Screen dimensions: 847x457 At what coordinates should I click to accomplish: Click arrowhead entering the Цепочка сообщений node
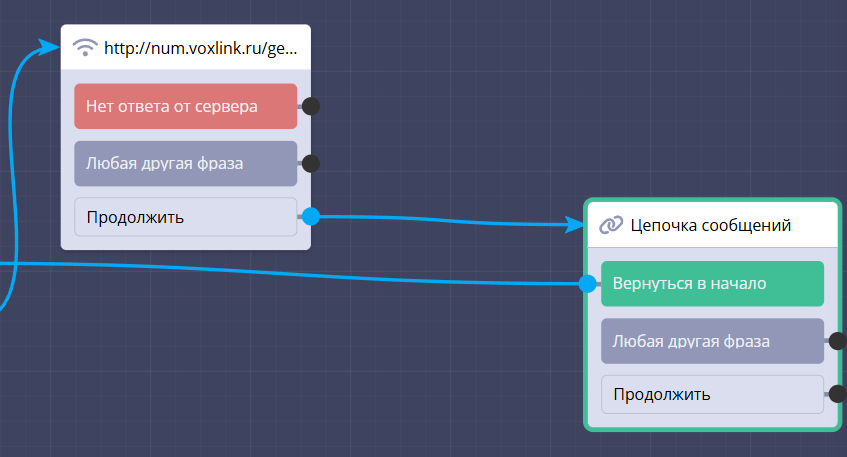click(575, 224)
